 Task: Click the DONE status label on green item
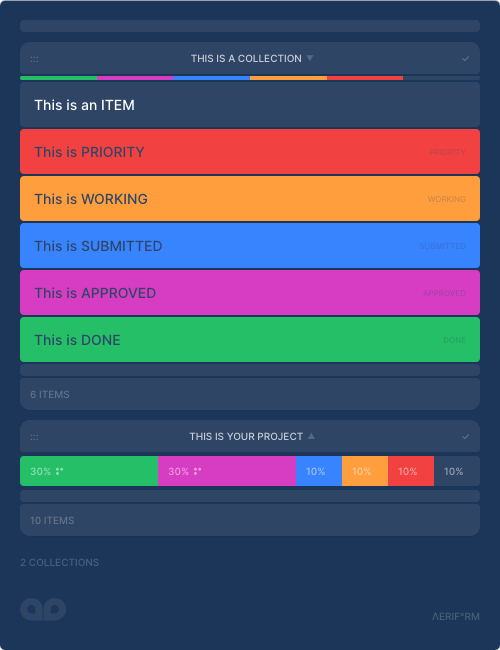(454, 340)
